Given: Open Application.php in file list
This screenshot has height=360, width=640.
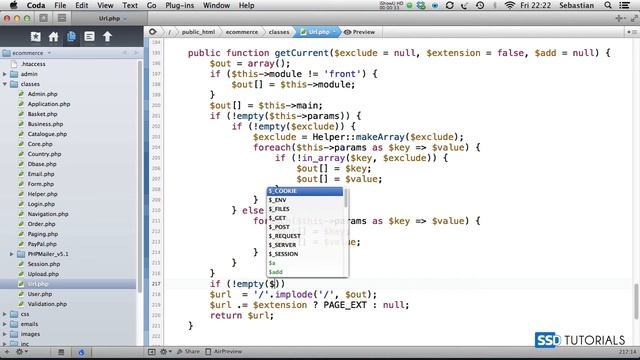Looking at the screenshot, I should coord(49,104).
